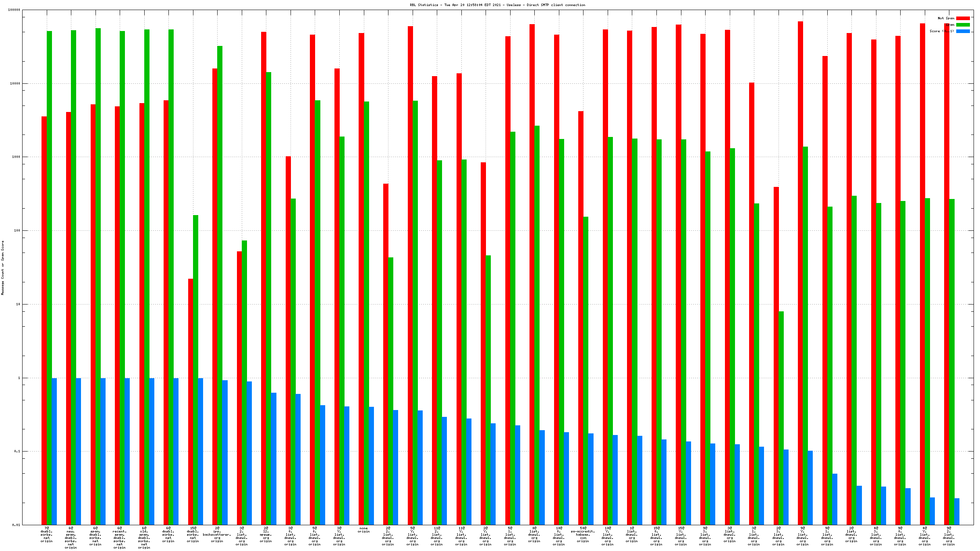Click the blue Score legend swatch
Screen dimensions: 980x551
[x=963, y=31]
